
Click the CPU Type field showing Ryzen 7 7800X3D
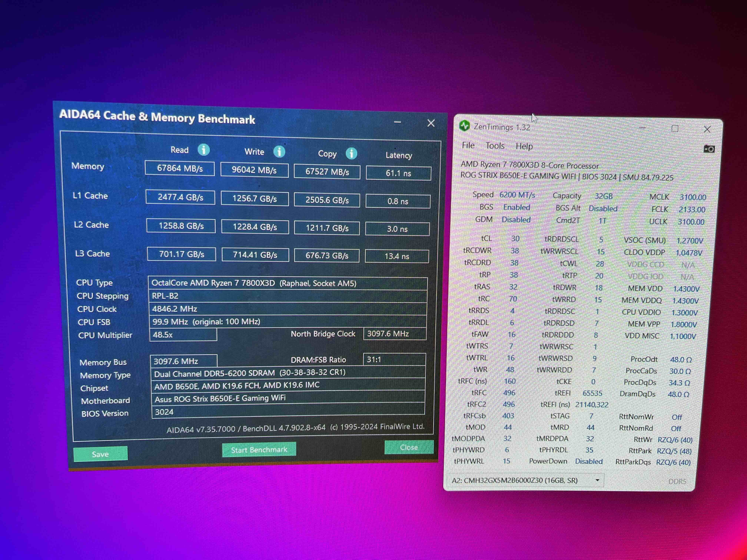pyautogui.click(x=288, y=283)
